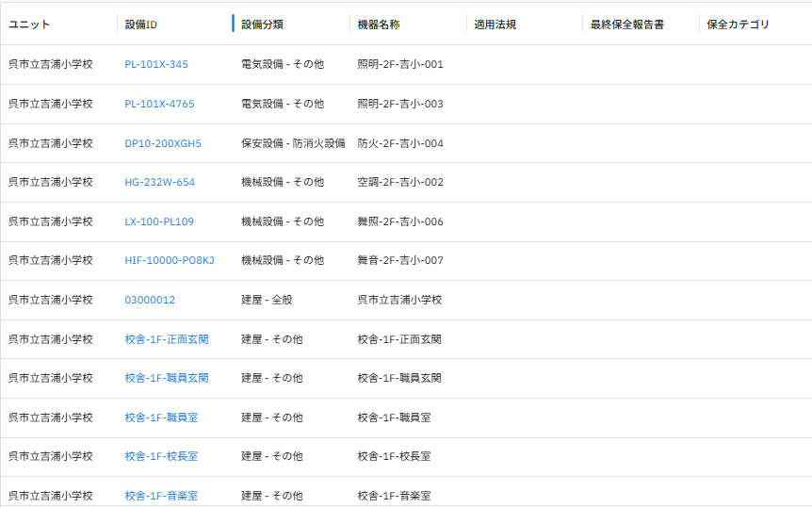
Task: Click the 校舎-1F-校長室 device name cell
Action: pyautogui.click(x=394, y=456)
